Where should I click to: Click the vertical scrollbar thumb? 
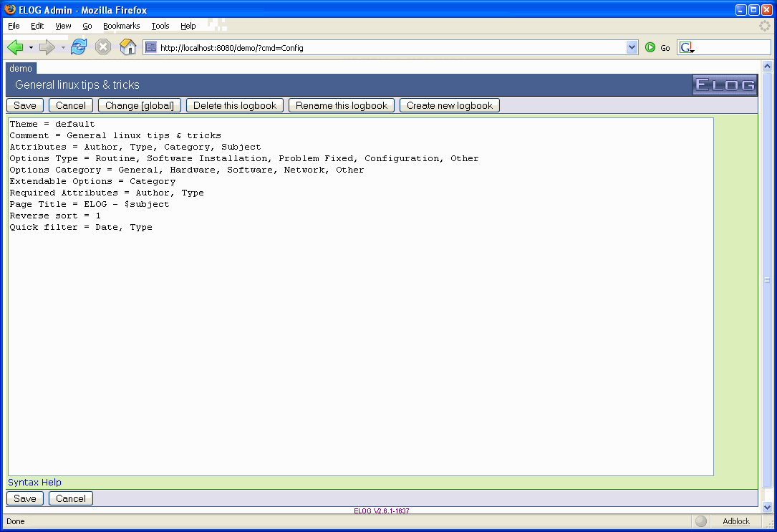click(x=767, y=280)
